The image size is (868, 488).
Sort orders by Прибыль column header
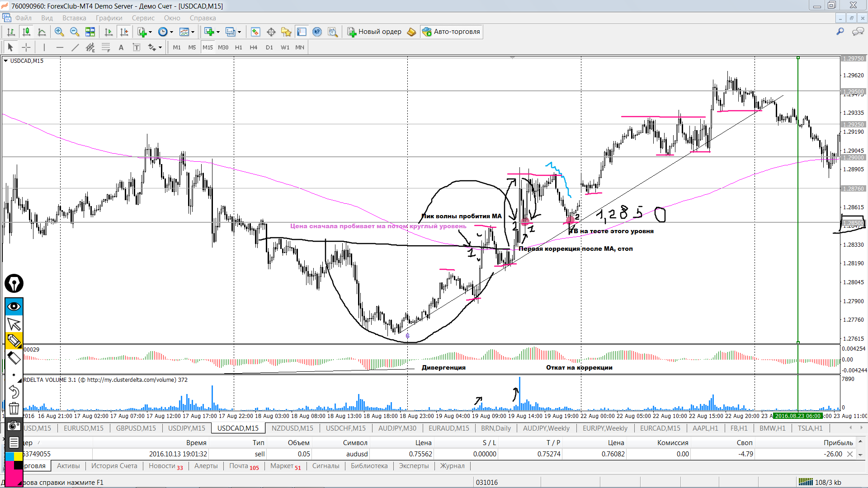click(838, 443)
